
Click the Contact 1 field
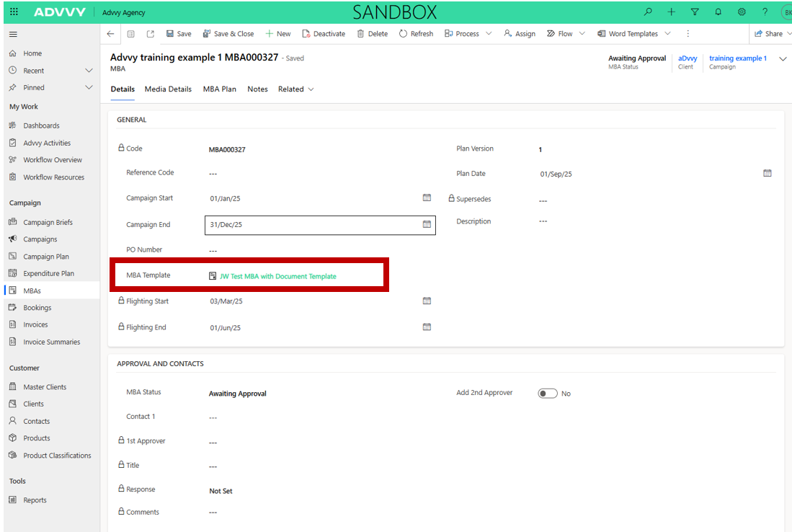pos(320,417)
